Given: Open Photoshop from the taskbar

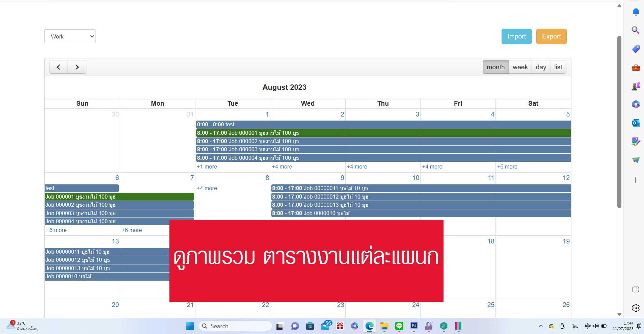Looking at the screenshot, I should click(414, 326).
